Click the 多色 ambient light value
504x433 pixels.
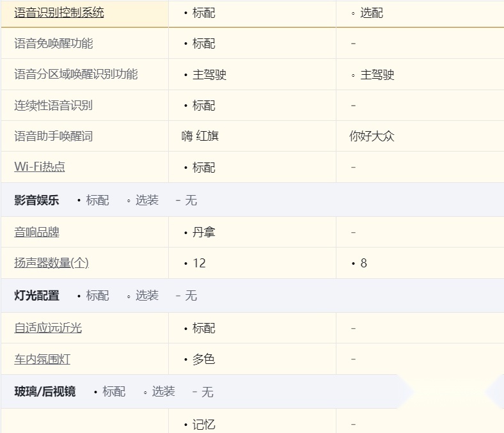coord(203,359)
